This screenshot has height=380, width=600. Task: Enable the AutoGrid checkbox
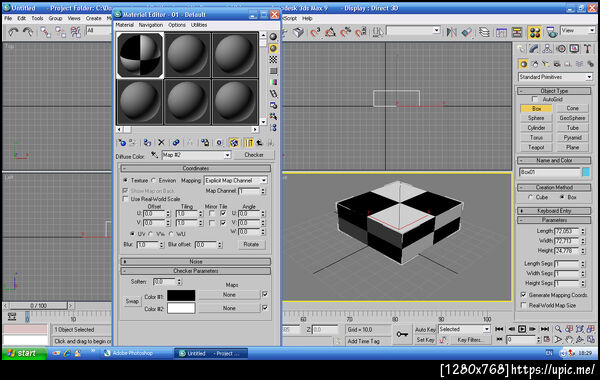535,99
